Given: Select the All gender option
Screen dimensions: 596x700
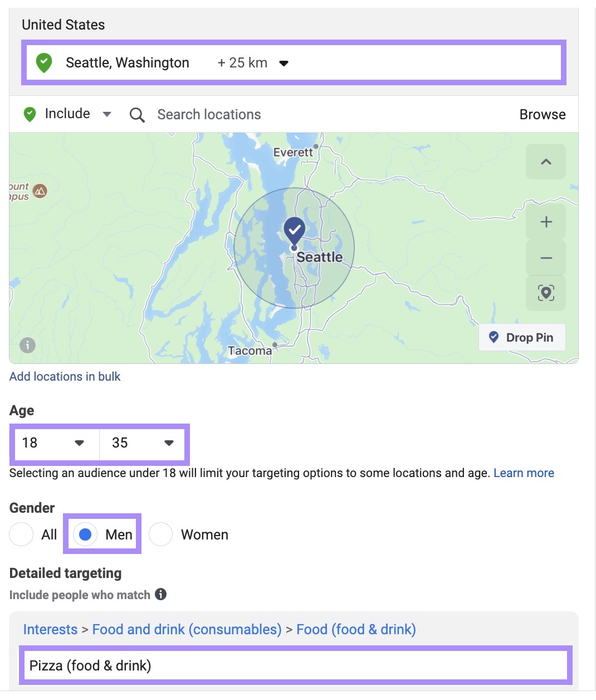Looking at the screenshot, I should click(x=21, y=534).
